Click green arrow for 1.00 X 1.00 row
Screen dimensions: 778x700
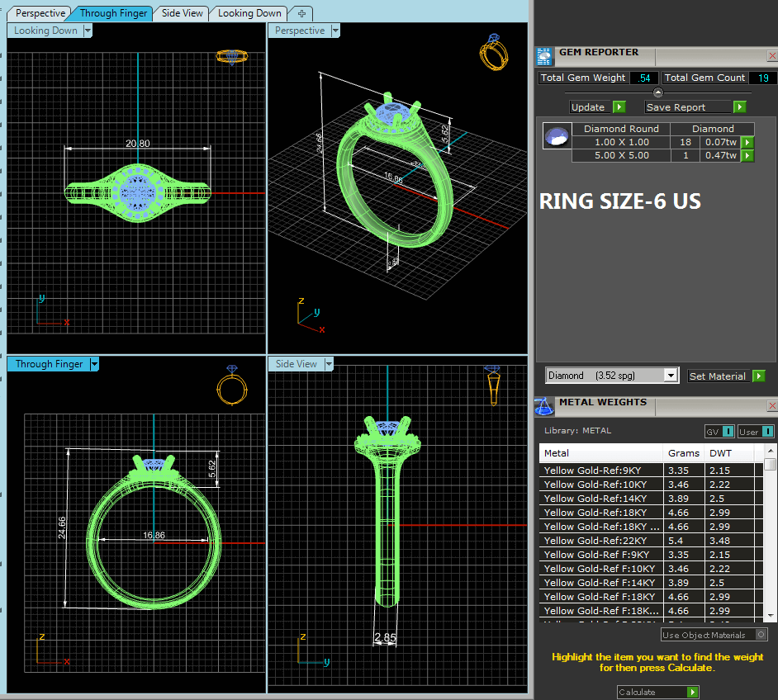pyautogui.click(x=747, y=142)
